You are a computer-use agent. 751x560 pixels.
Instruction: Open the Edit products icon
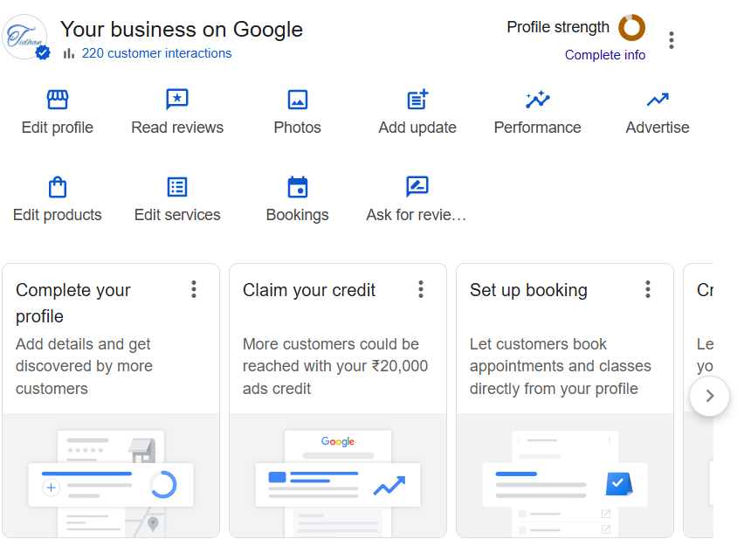coord(57,187)
